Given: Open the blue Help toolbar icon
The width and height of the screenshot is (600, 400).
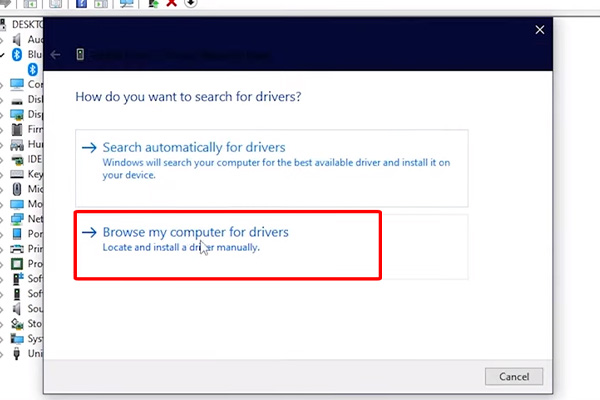Looking at the screenshot, I should point(82,3).
